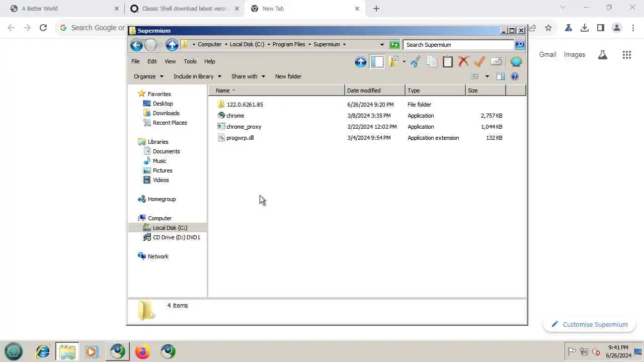Click the Properties checkmark icon
Image resolution: width=644 pixels, height=362 pixels.
pos(479,62)
